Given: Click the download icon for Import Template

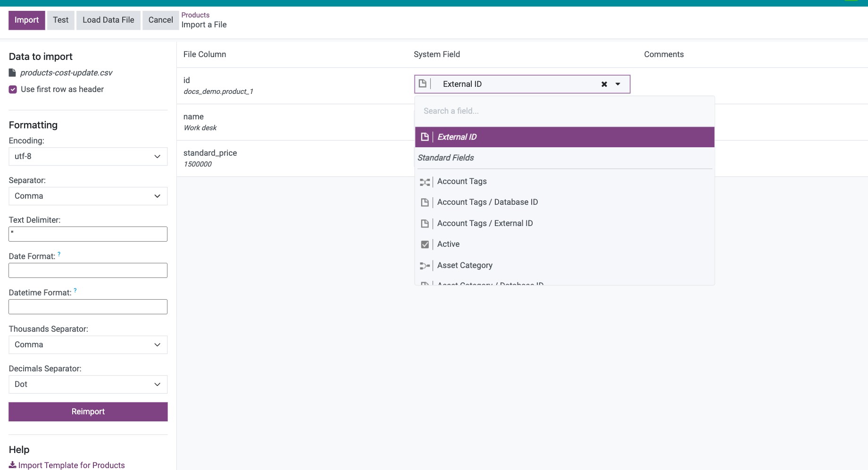Looking at the screenshot, I should [x=13, y=465].
